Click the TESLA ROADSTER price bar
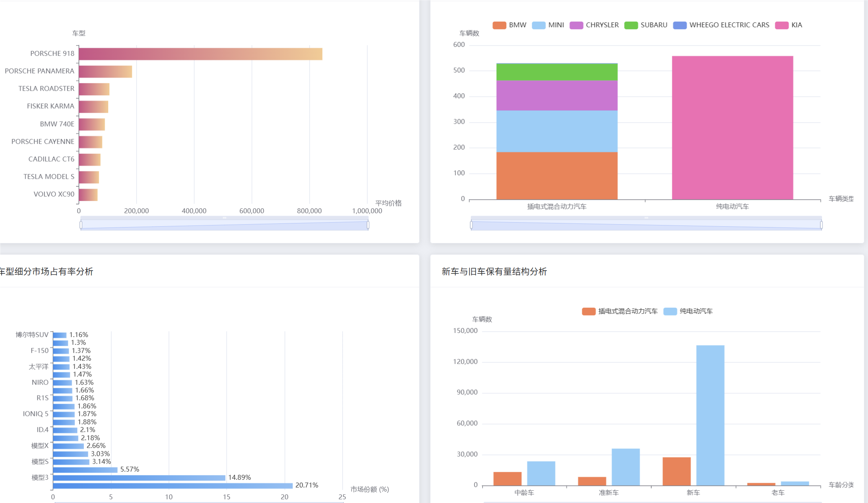868x503 pixels. [x=94, y=89]
